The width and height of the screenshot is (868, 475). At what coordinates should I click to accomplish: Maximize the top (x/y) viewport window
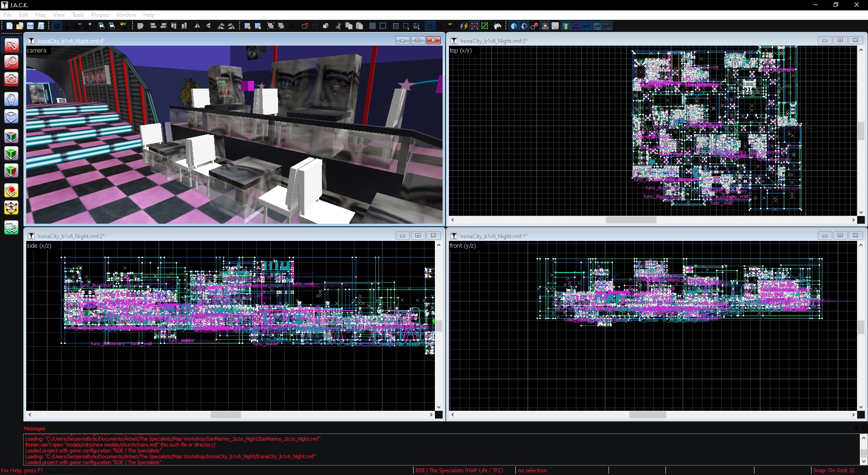point(840,40)
